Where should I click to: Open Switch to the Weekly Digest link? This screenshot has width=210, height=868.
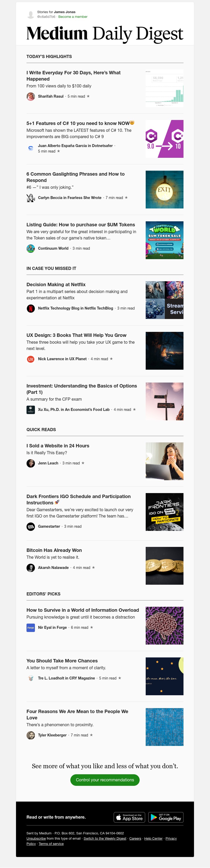click(105, 839)
